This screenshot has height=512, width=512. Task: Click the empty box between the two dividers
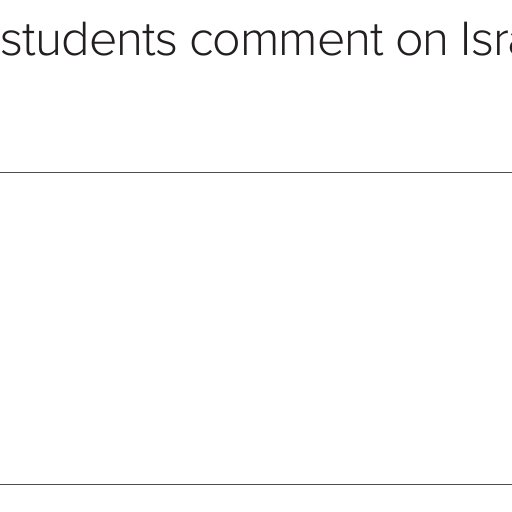point(256,328)
